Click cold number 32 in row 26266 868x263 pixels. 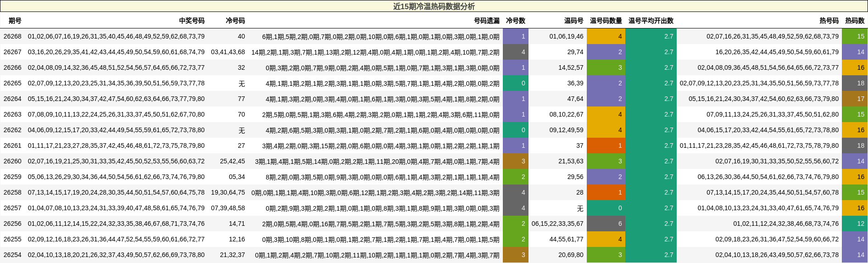click(241, 67)
